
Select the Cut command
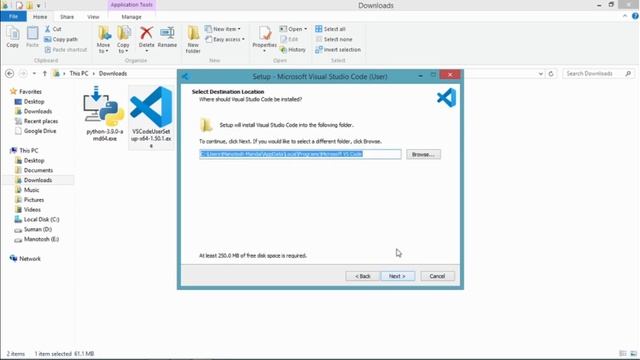point(53,29)
